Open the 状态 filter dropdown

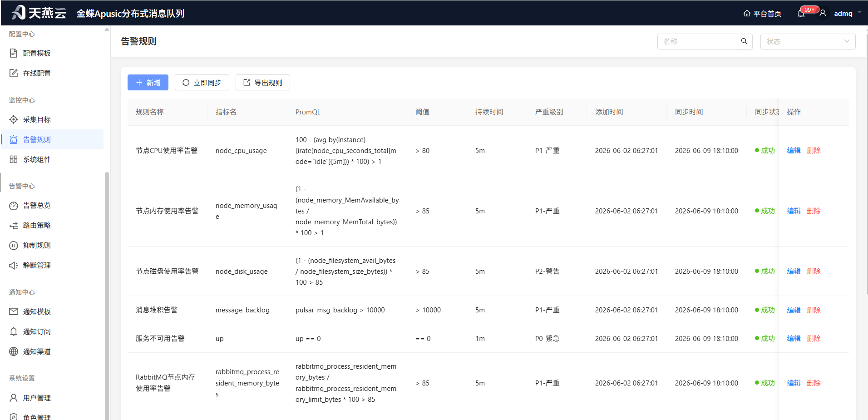click(808, 41)
